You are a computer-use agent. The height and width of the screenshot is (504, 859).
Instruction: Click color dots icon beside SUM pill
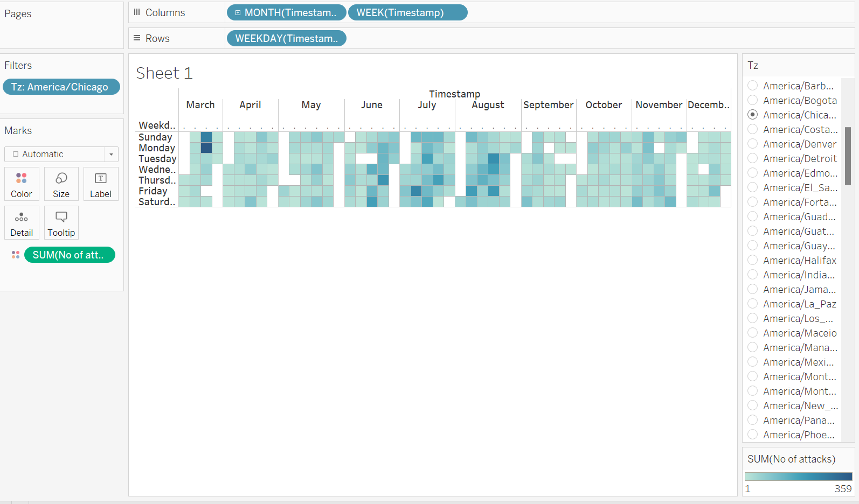click(x=16, y=255)
